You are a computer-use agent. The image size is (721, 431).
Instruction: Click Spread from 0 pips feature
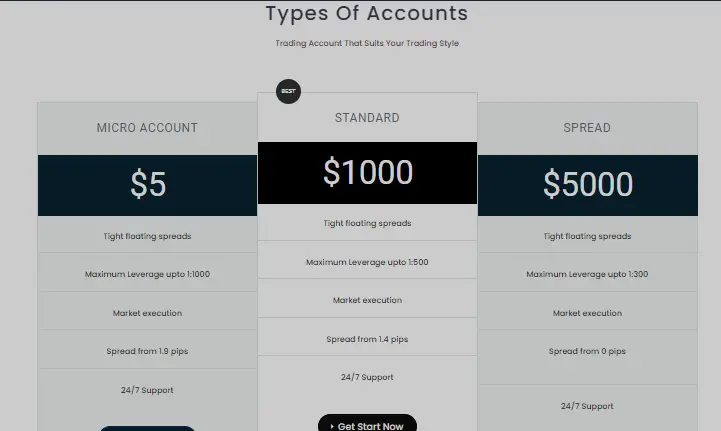[587, 351]
